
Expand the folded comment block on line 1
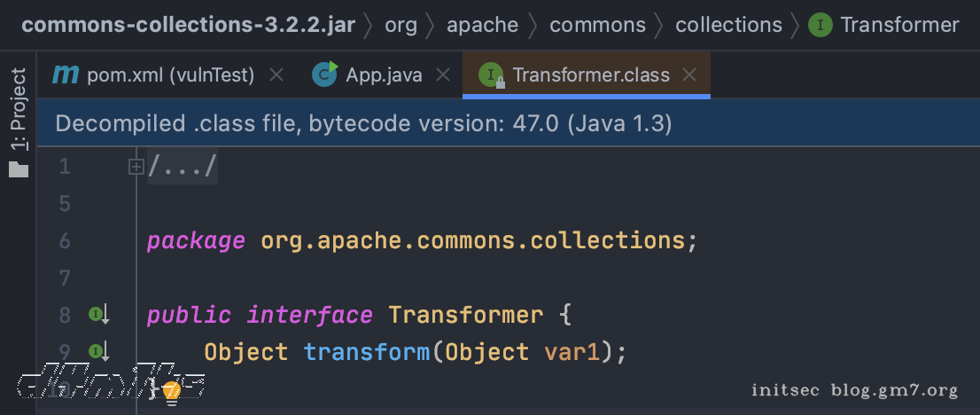[136, 167]
